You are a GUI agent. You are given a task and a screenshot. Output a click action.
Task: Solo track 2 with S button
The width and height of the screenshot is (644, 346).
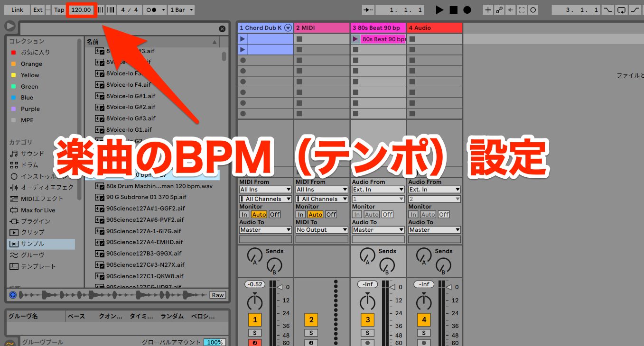click(311, 333)
